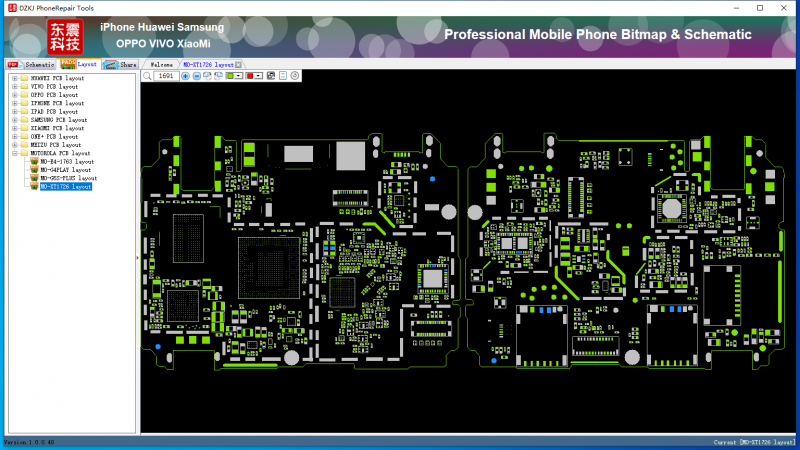This screenshot has width=800, height=450.
Task: Click the magnifier search icon in toolbar
Action: coord(148,76)
